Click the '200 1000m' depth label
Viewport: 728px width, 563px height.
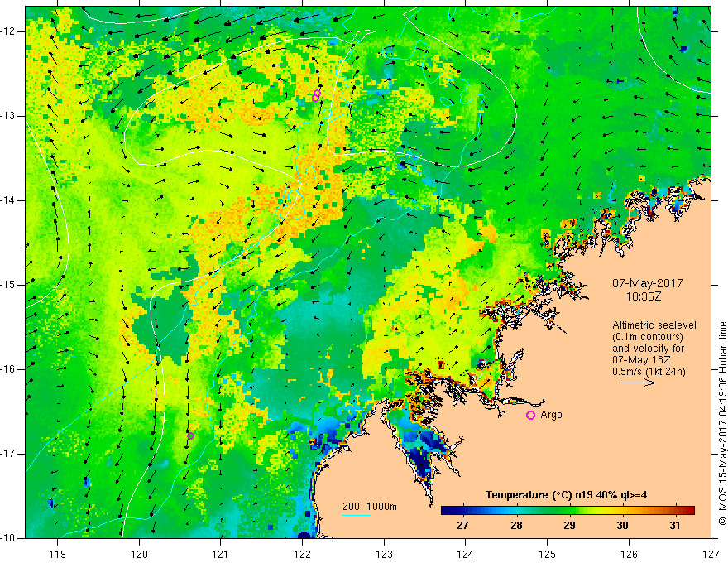[370, 507]
